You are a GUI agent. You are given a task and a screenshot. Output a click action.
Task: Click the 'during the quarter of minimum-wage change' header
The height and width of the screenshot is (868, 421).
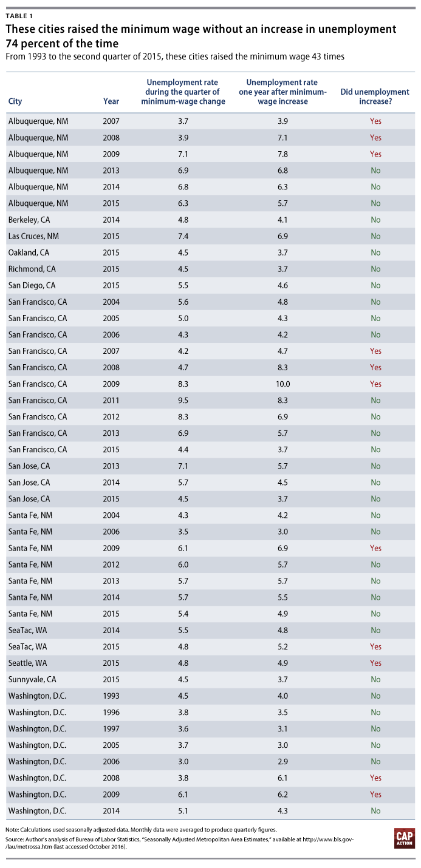(186, 92)
